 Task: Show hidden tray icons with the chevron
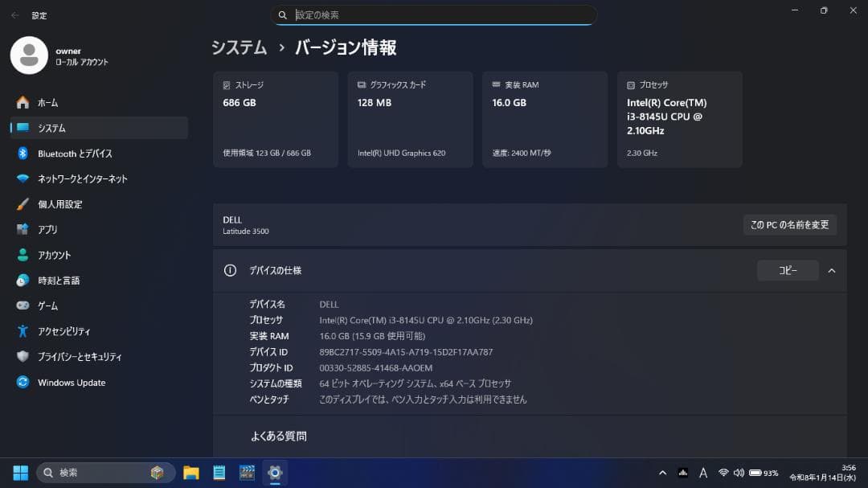coord(662,472)
